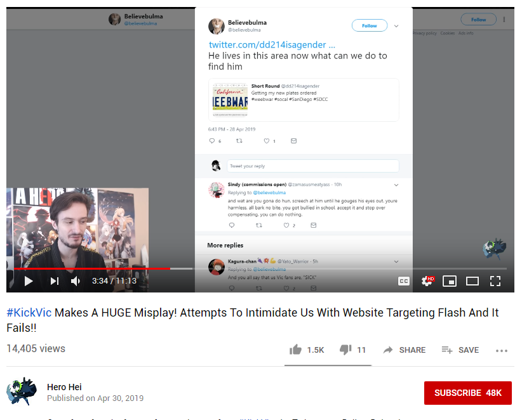Open the Privacy policy link

click(424, 33)
